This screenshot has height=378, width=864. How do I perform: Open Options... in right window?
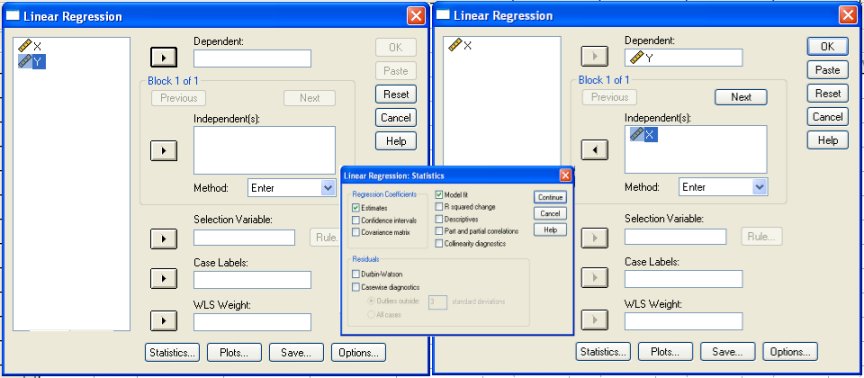tap(790, 352)
